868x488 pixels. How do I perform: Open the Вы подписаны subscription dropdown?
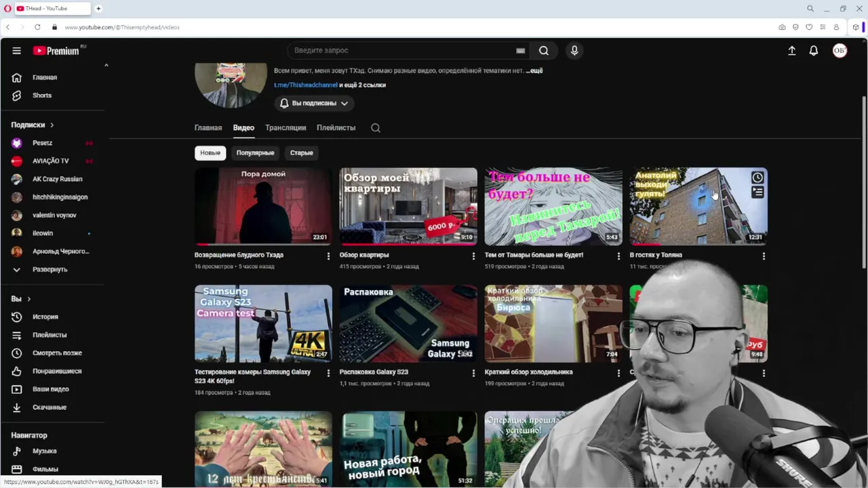[314, 103]
